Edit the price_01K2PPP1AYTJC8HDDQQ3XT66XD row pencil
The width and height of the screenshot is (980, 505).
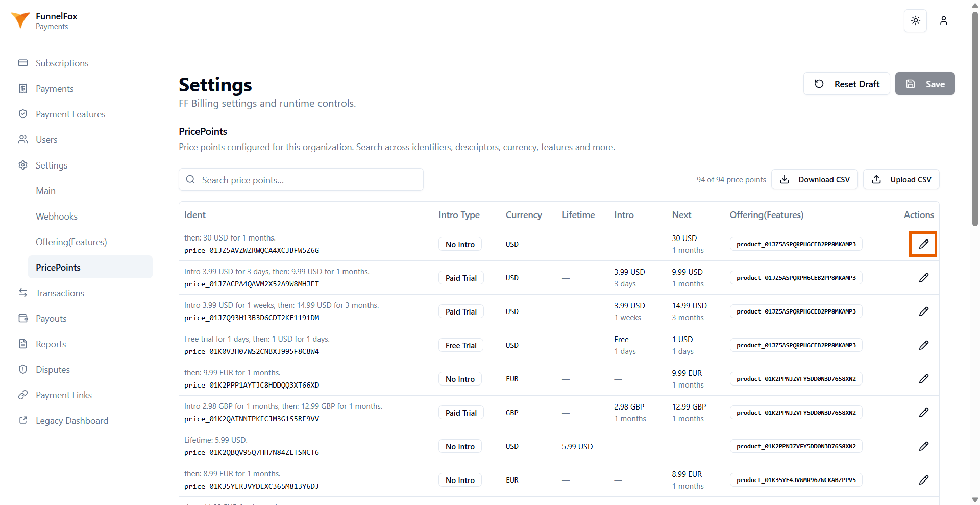(x=923, y=379)
